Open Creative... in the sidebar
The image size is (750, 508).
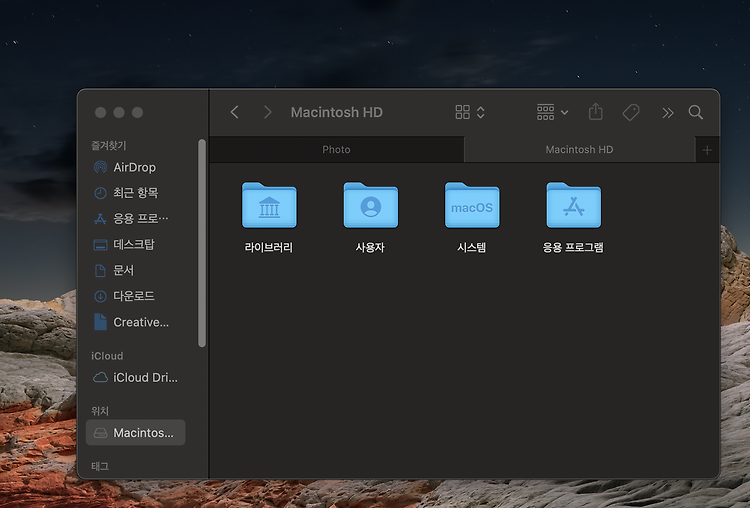click(136, 322)
